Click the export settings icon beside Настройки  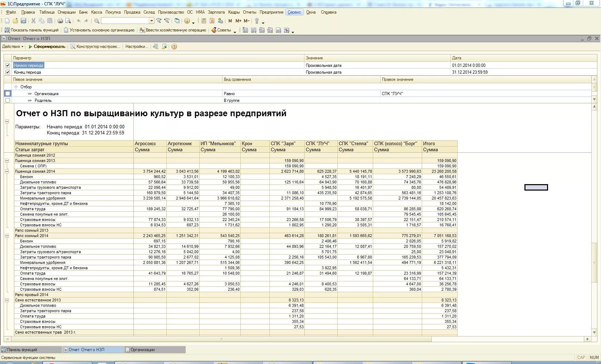click(x=156, y=46)
